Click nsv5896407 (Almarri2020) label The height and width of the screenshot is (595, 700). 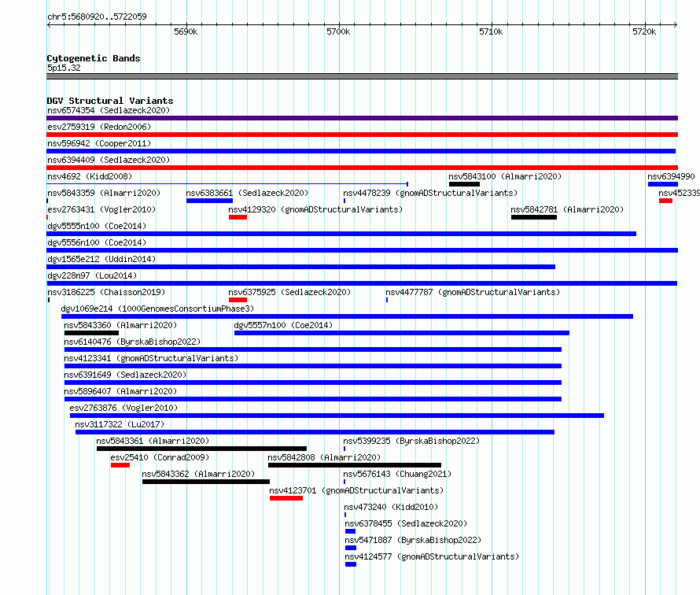pyautogui.click(x=120, y=391)
